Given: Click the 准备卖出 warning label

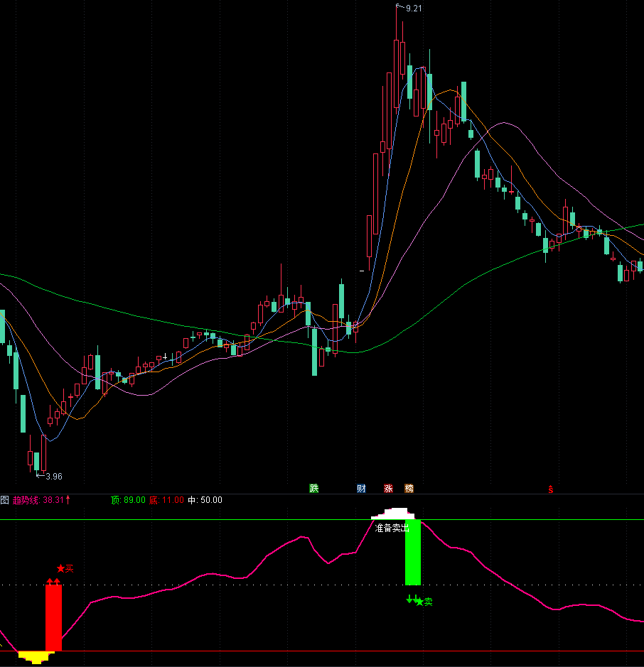Looking at the screenshot, I should point(392,528).
